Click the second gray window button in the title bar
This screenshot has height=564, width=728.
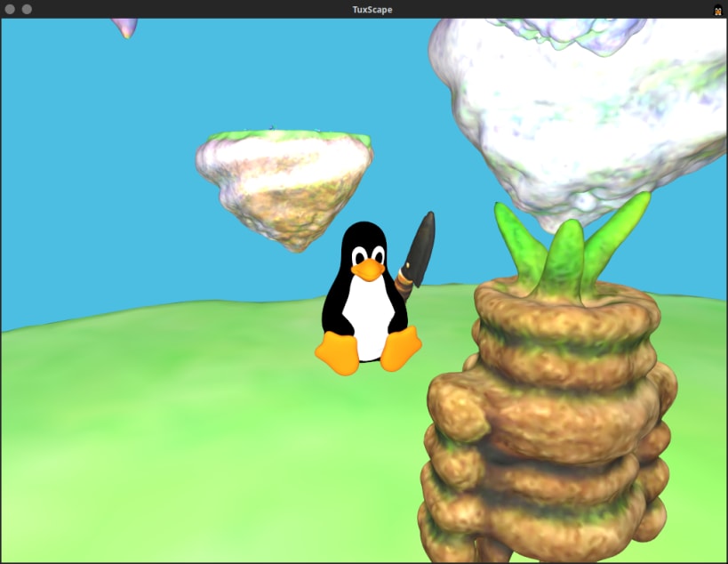27,9
